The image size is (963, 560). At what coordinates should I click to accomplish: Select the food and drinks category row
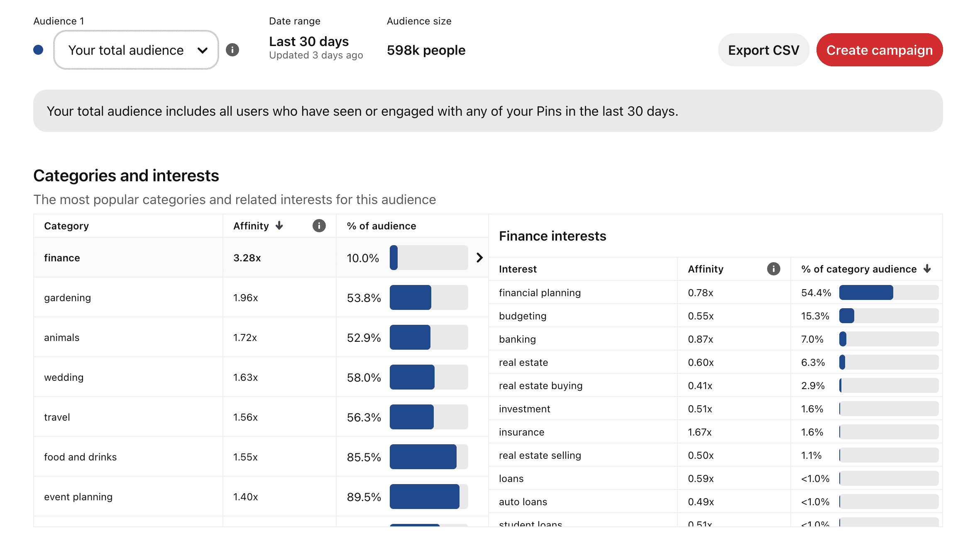[80, 457]
